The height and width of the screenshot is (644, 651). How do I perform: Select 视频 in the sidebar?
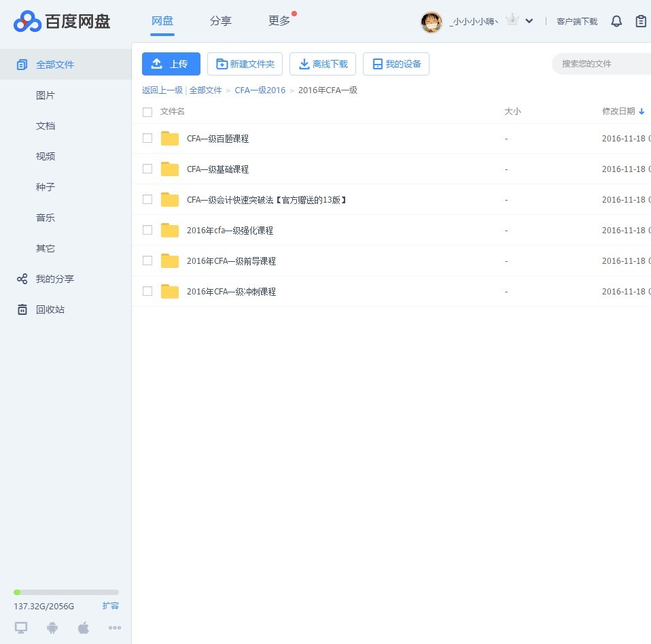[x=46, y=156]
